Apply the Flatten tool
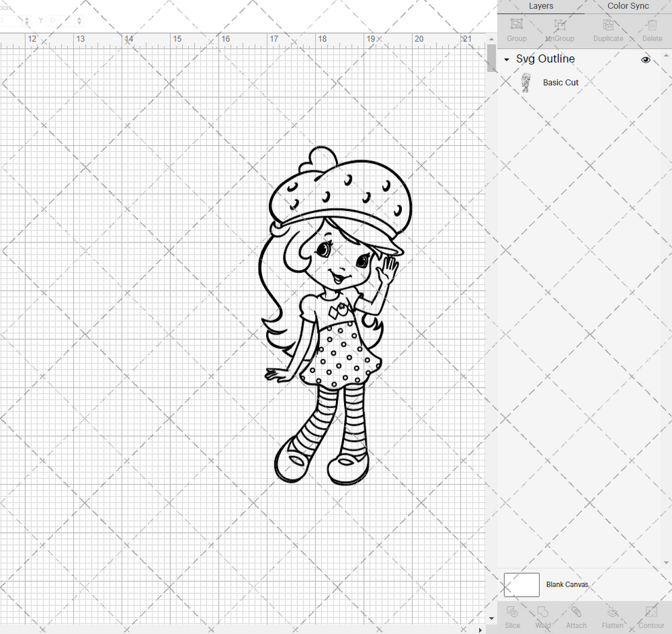The width and height of the screenshot is (672, 634). pyautogui.click(x=612, y=616)
